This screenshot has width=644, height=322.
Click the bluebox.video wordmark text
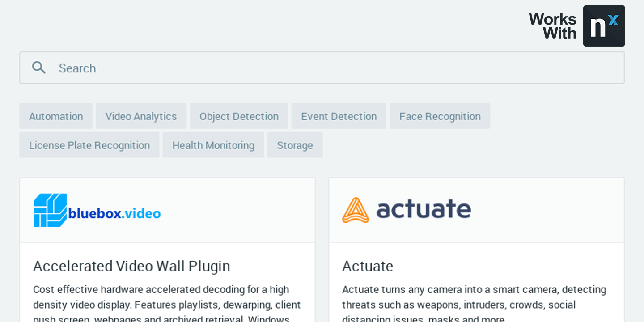pyautogui.click(x=114, y=213)
